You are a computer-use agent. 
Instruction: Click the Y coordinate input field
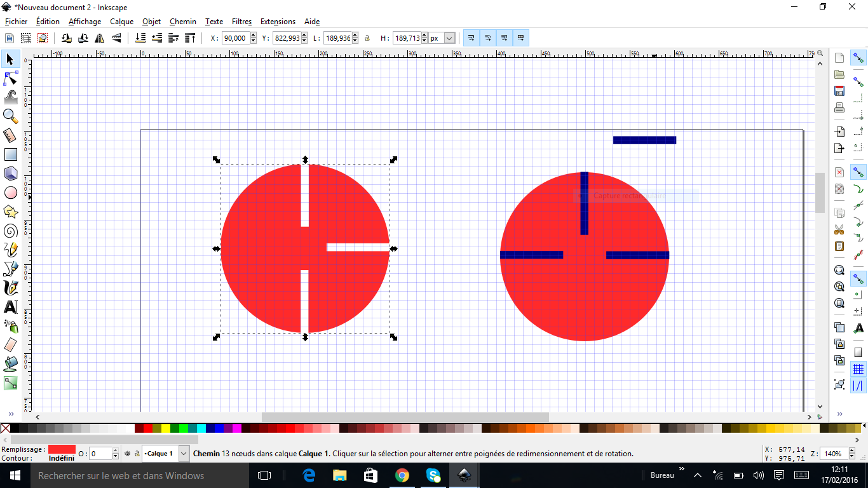click(287, 38)
